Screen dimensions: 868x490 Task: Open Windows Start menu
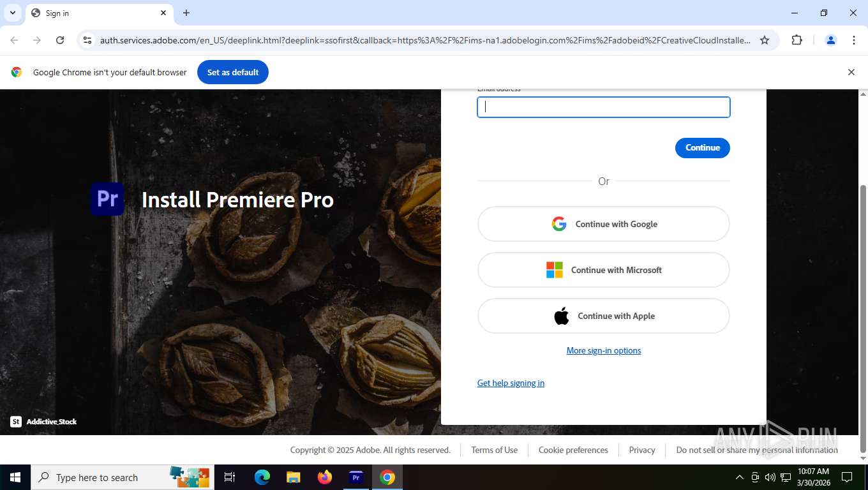[15, 477]
